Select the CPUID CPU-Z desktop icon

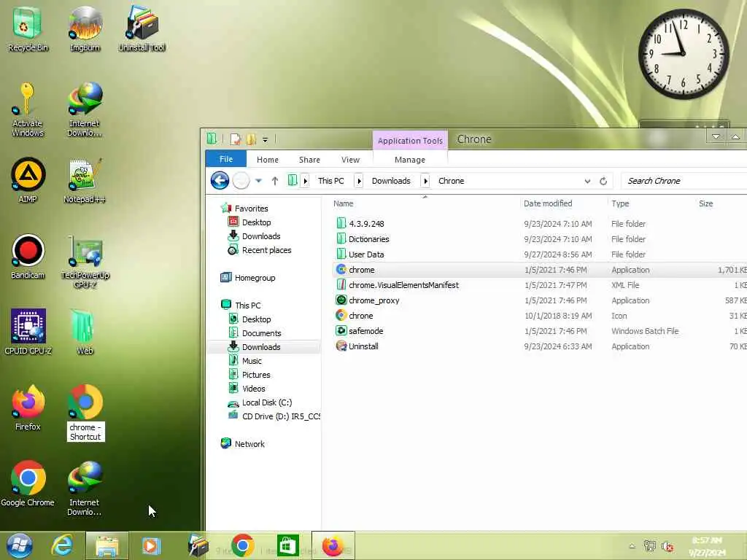pos(28,332)
